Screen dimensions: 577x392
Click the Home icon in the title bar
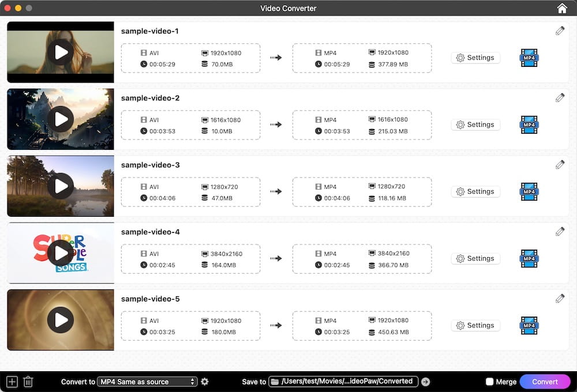[561, 8]
